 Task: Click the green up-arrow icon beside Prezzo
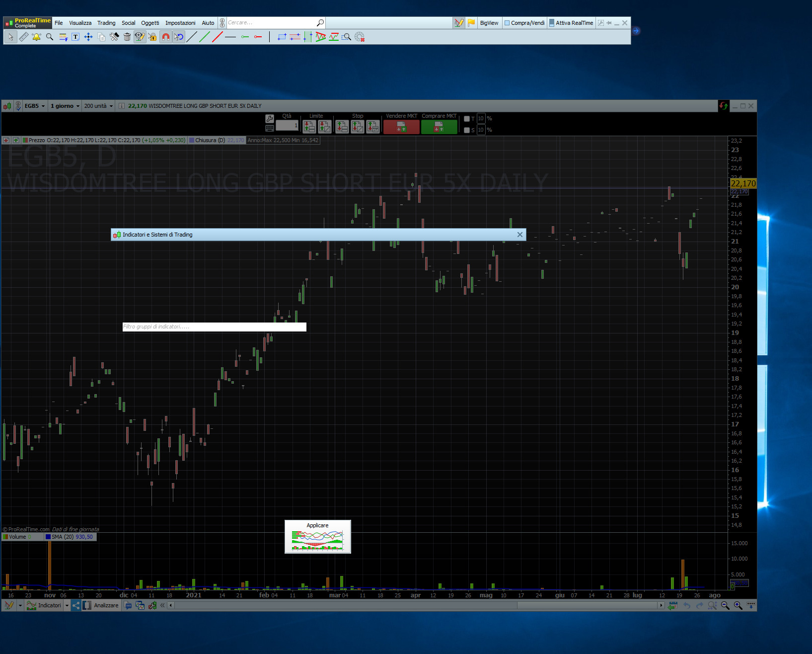[16, 140]
